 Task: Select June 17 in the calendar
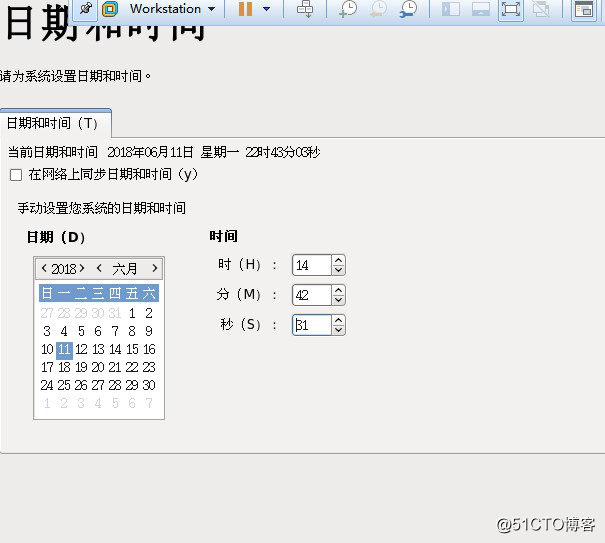click(47, 367)
